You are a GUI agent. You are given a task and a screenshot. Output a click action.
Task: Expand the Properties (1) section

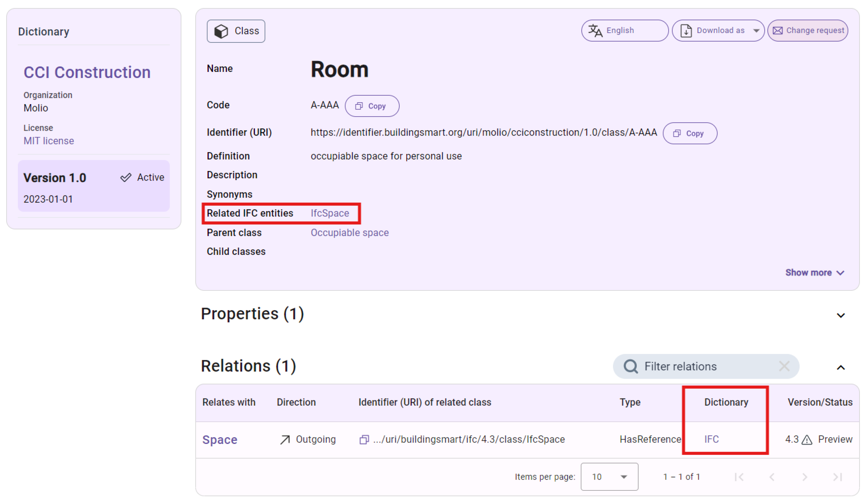point(841,315)
